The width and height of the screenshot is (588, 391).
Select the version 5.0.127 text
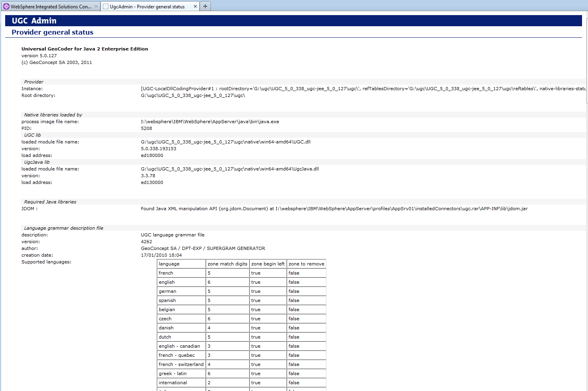[x=39, y=56]
